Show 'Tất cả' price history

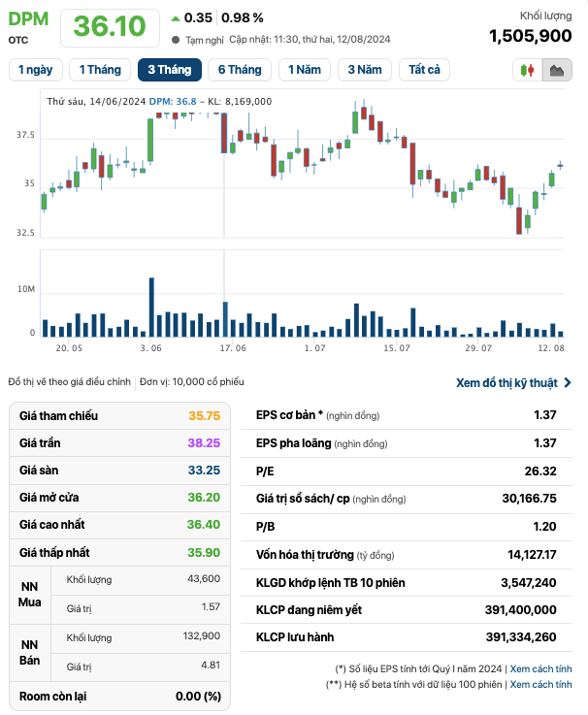pyautogui.click(x=424, y=70)
